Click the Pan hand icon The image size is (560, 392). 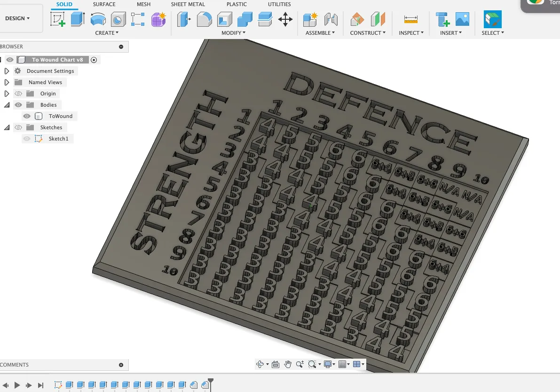[288, 364]
